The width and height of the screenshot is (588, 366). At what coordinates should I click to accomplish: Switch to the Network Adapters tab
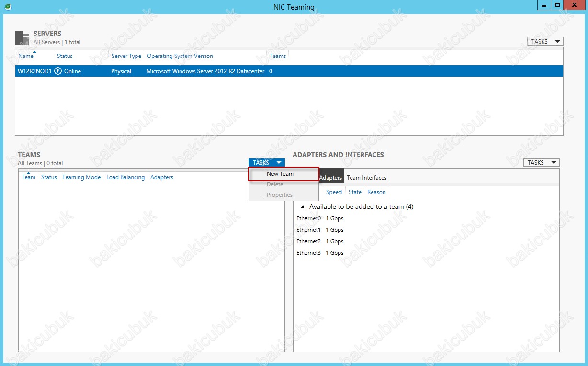[x=331, y=178]
